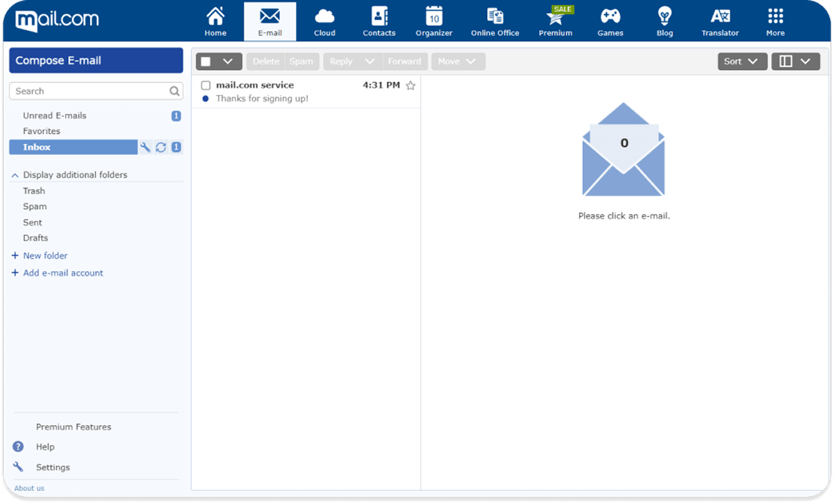The image size is (834, 504).
Task: Open the Translator icon
Action: point(720,16)
